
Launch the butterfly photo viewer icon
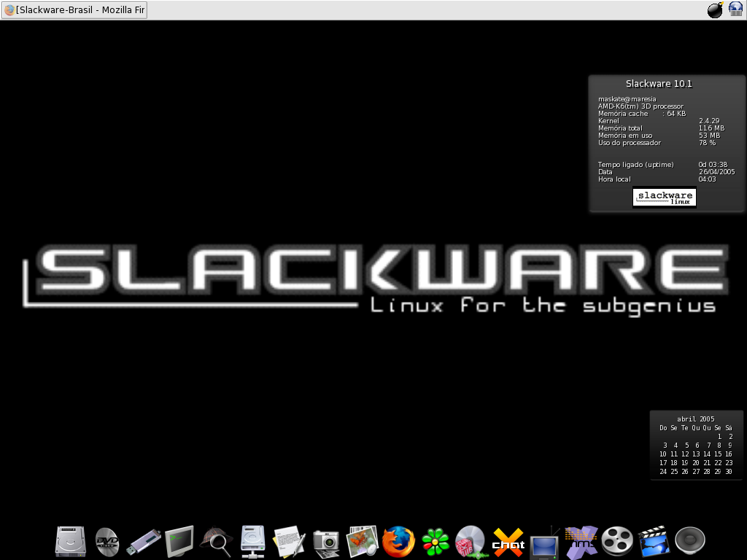pyautogui.click(x=362, y=542)
